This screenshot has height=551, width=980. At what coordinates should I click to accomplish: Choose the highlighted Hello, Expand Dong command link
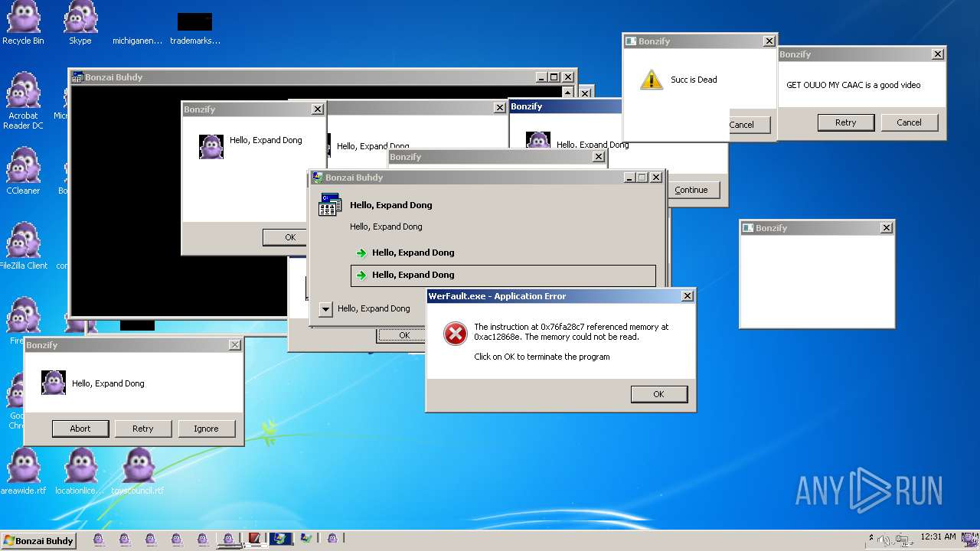[x=503, y=275]
